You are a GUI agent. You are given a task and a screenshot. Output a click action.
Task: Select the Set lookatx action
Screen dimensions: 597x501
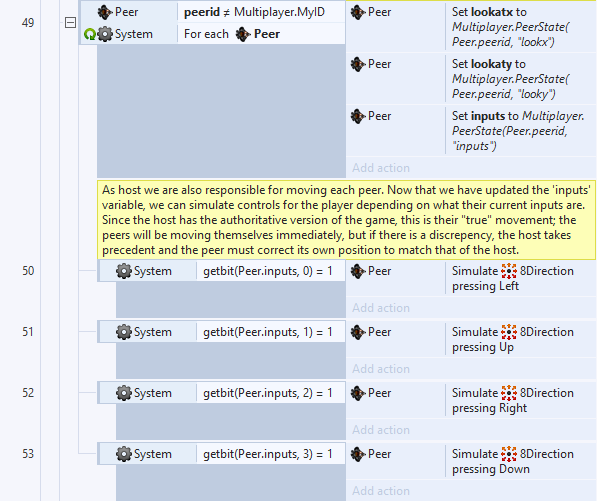(x=520, y=27)
